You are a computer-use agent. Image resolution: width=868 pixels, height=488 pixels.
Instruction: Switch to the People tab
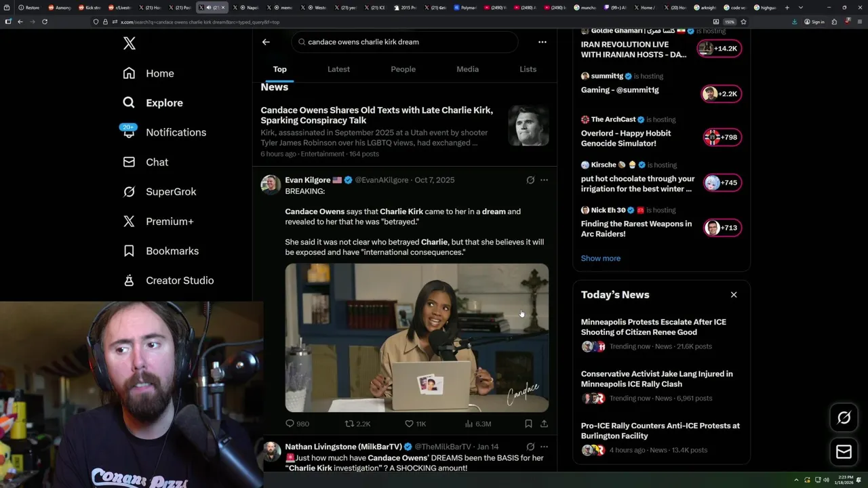click(x=403, y=69)
